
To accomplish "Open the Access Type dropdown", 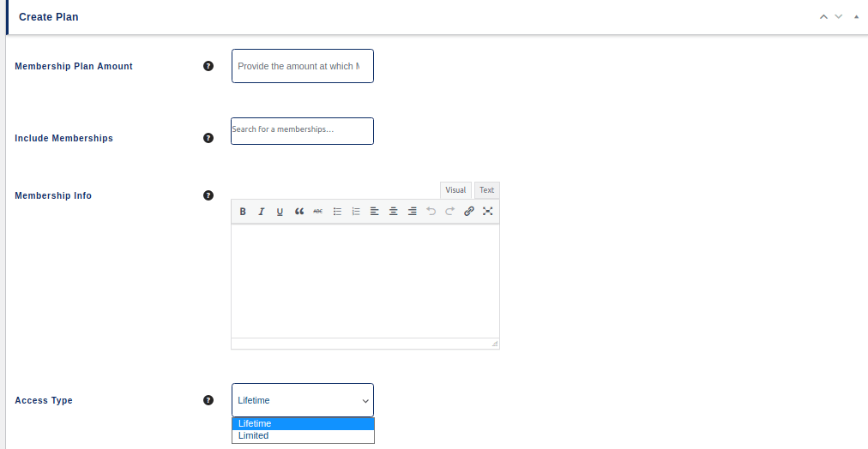I will 303,400.
